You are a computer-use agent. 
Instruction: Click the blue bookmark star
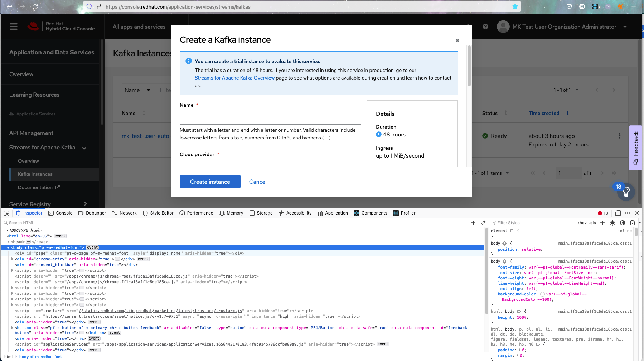[515, 6]
